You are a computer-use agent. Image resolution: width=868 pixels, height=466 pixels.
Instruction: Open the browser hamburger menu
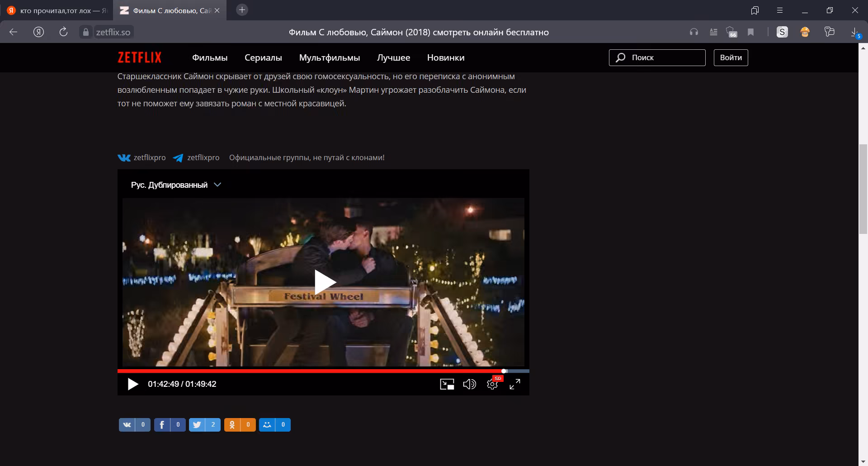tap(779, 10)
